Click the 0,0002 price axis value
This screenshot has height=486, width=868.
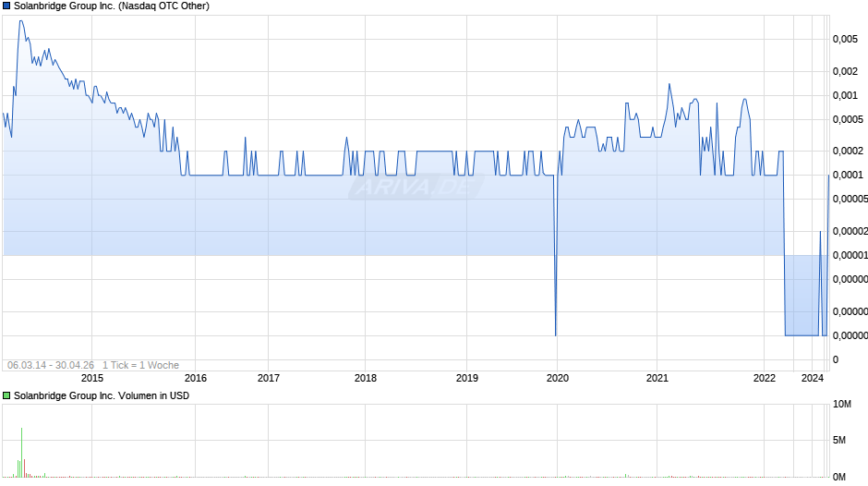pyautogui.click(x=848, y=151)
